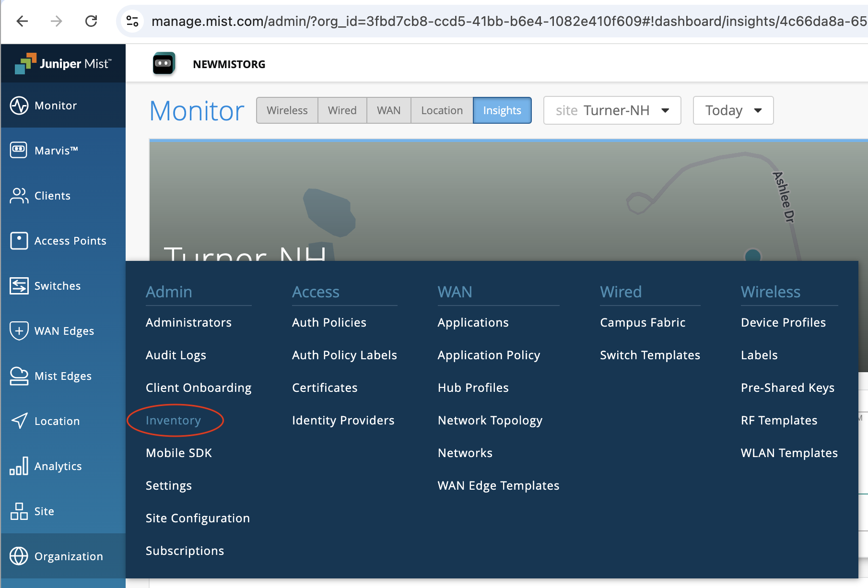868x588 pixels.
Task: Open Subscriptions under Admin
Action: tap(185, 551)
